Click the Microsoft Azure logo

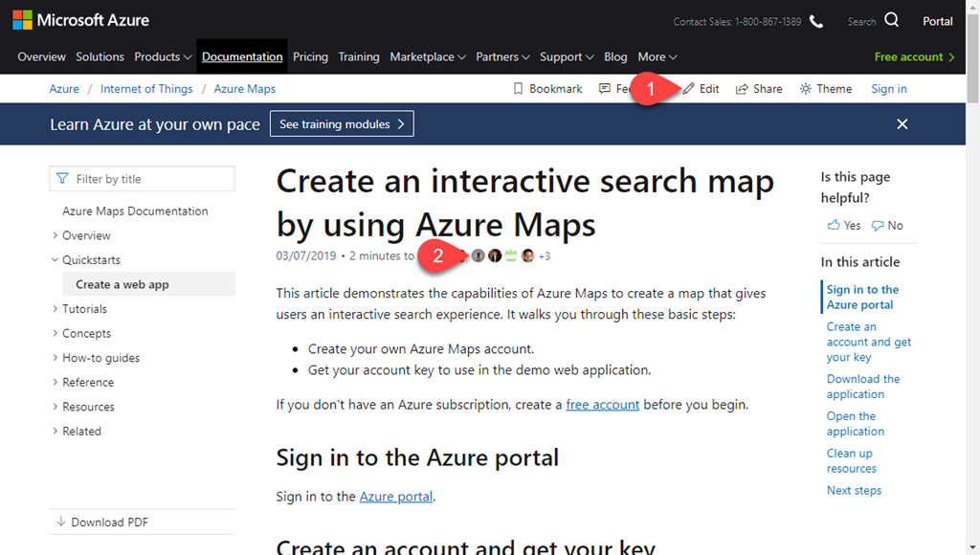pos(80,20)
